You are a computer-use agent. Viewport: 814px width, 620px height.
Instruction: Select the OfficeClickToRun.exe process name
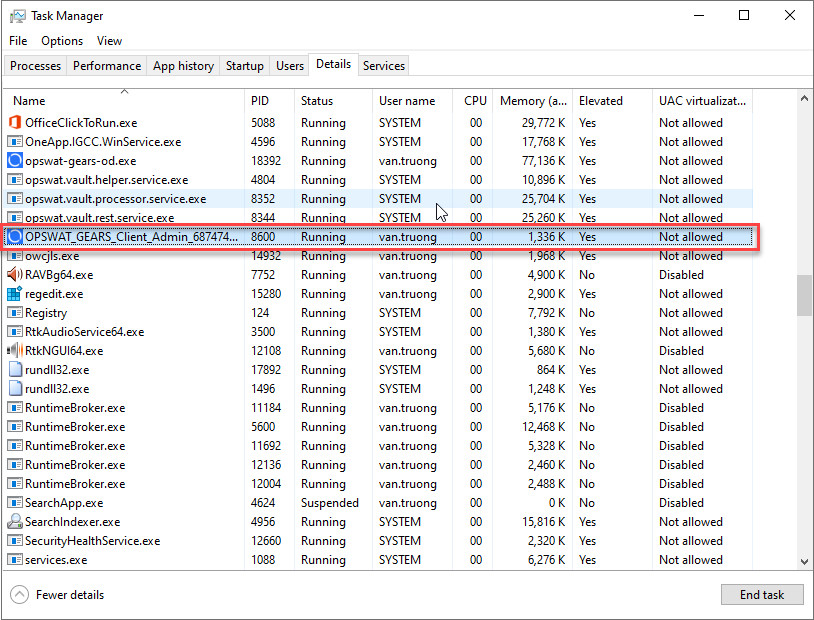(82, 123)
